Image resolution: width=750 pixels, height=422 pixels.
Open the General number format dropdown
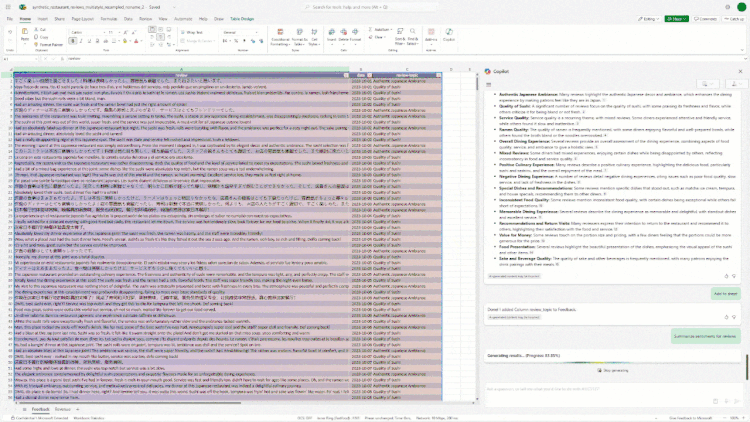coord(243,33)
